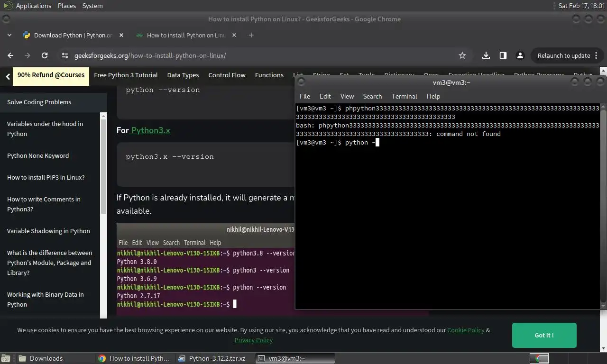
Task: Open a new Chrome tab
Action: pos(251,35)
